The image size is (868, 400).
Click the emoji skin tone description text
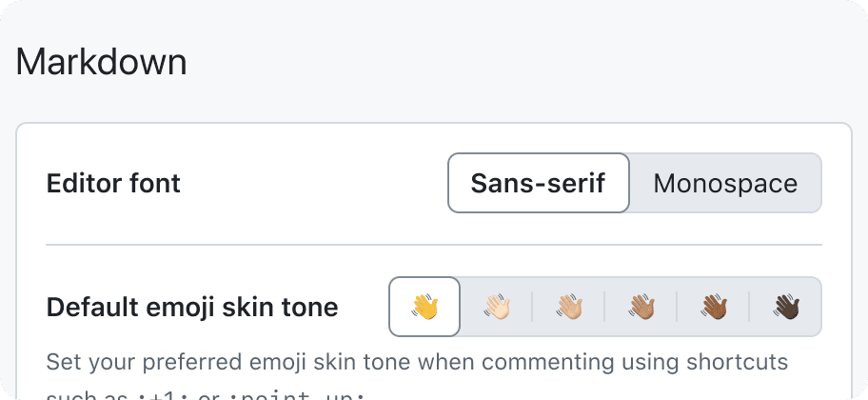(417, 379)
